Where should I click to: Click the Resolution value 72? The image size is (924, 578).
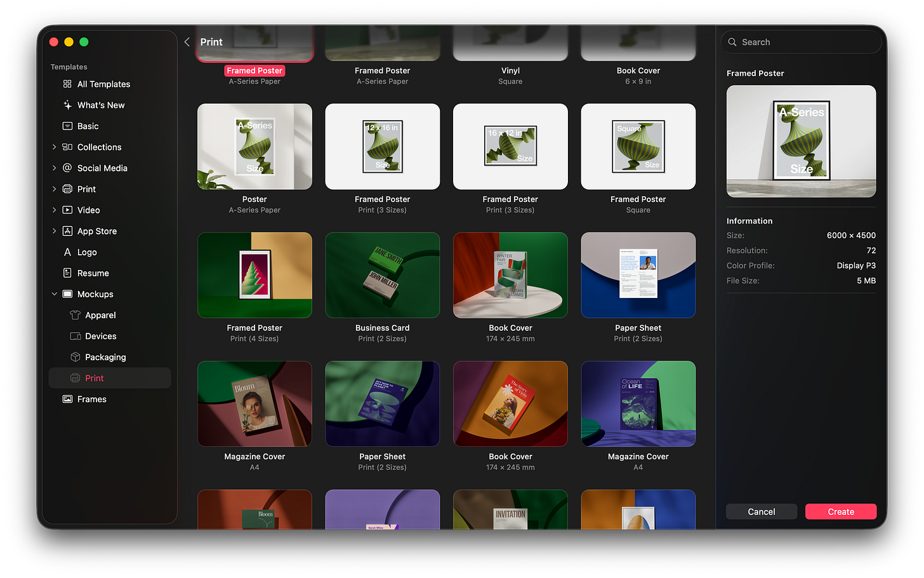[x=871, y=250]
